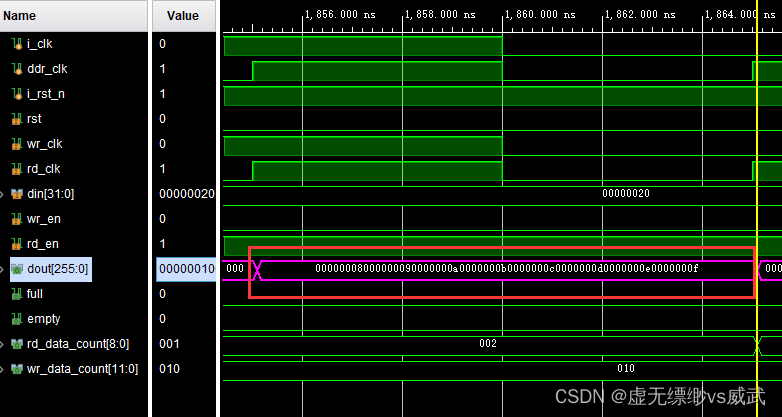This screenshot has width=782, height=417.
Task: Click the wr_data_count value 010 in Value column
Action: pyautogui.click(x=169, y=369)
